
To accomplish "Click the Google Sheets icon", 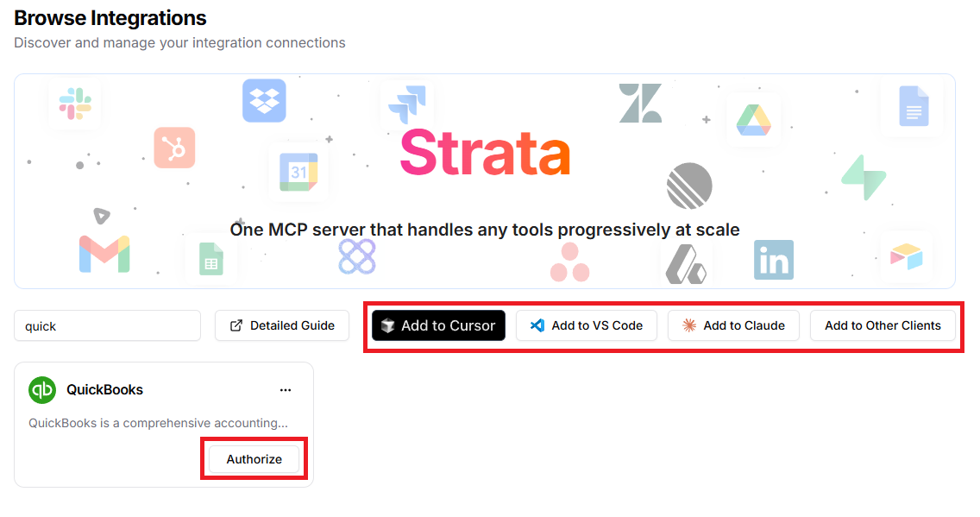I will [210, 259].
